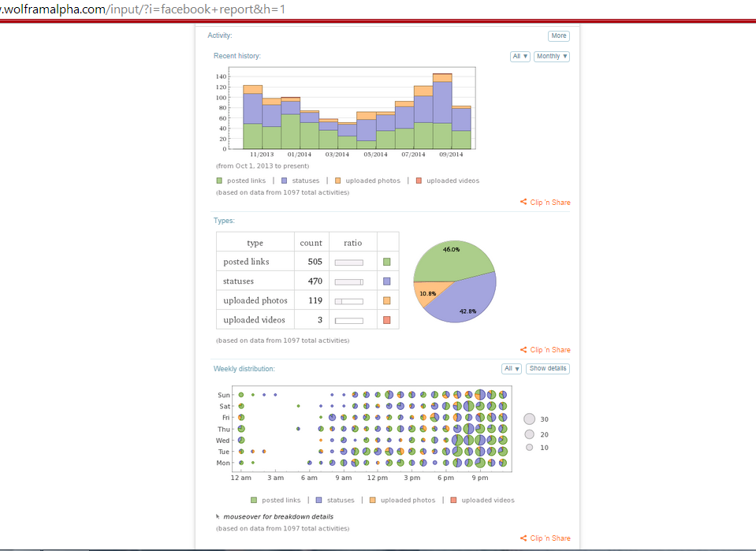Image resolution: width=756 pixels, height=551 pixels.
Task: Click the 42.8% blue pie slice
Action: [x=465, y=303]
